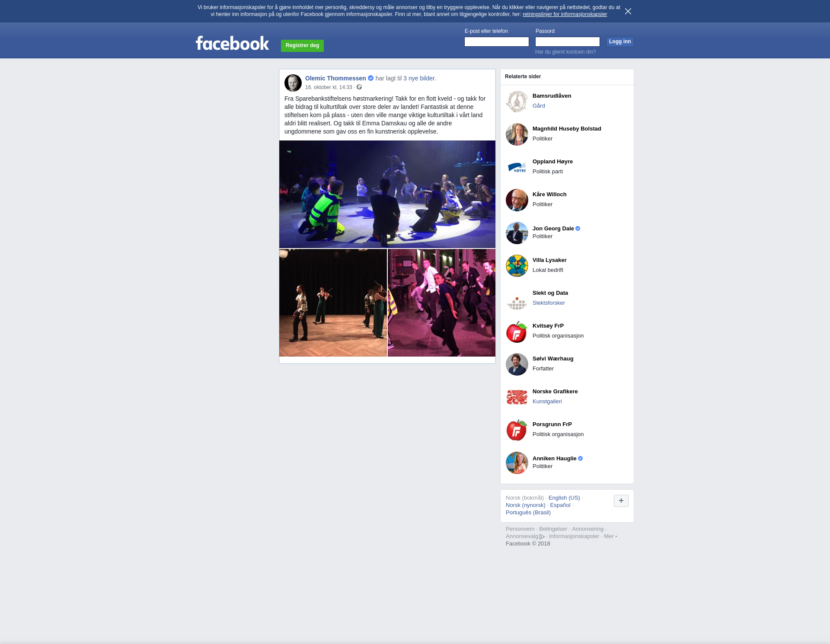Open the Annonsering footer link
This screenshot has width=830, height=644.
tap(587, 529)
